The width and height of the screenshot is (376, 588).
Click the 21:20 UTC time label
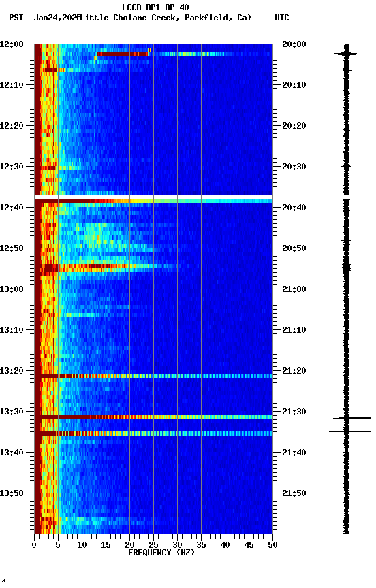click(294, 372)
